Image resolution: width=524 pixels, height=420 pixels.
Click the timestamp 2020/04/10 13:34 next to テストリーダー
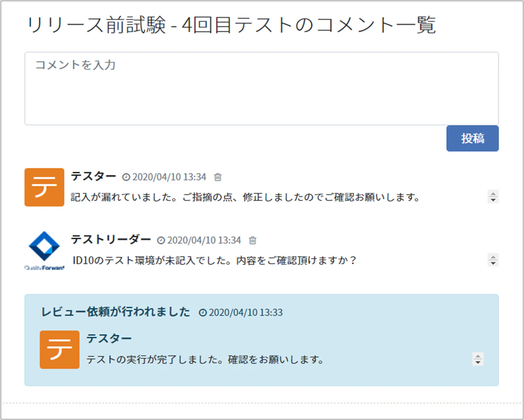point(204,240)
